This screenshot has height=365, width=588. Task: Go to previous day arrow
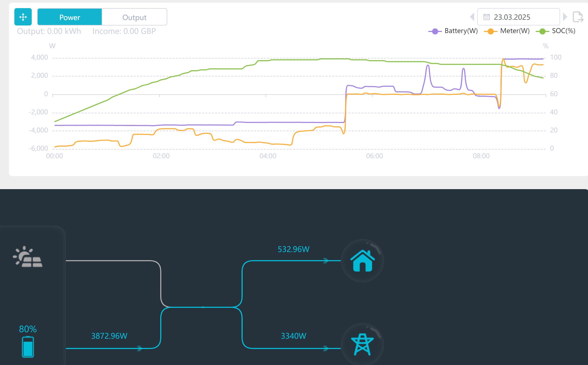[x=472, y=17]
